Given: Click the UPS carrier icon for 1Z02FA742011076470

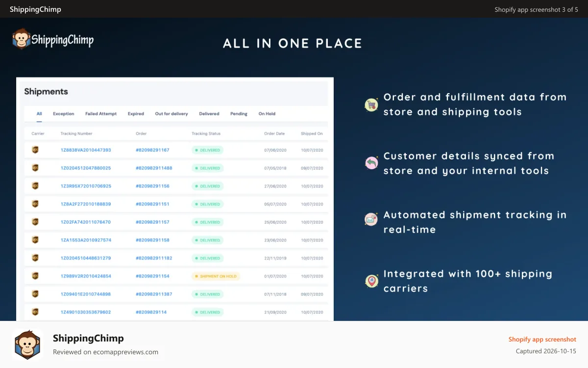Looking at the screenshot, I should tap(35, 222).
